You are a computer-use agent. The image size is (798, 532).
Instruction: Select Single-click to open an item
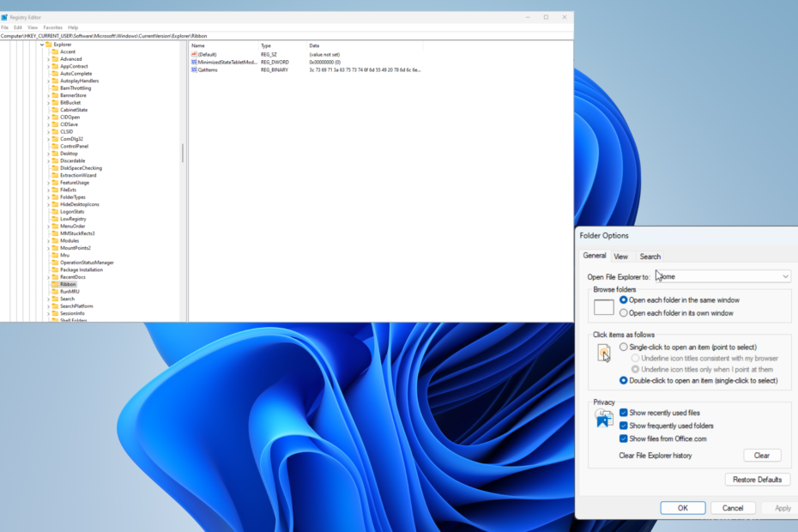pos(626,347)
